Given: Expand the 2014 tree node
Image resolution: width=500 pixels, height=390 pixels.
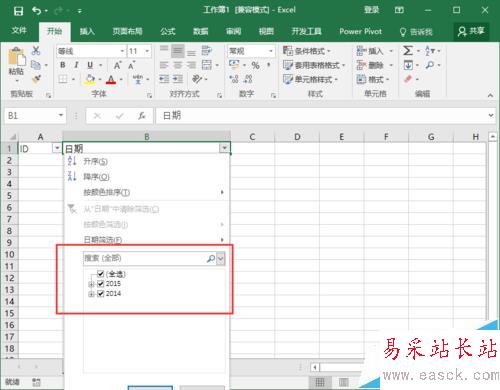Looking at the screenshot, I should [x=91, y=294].
